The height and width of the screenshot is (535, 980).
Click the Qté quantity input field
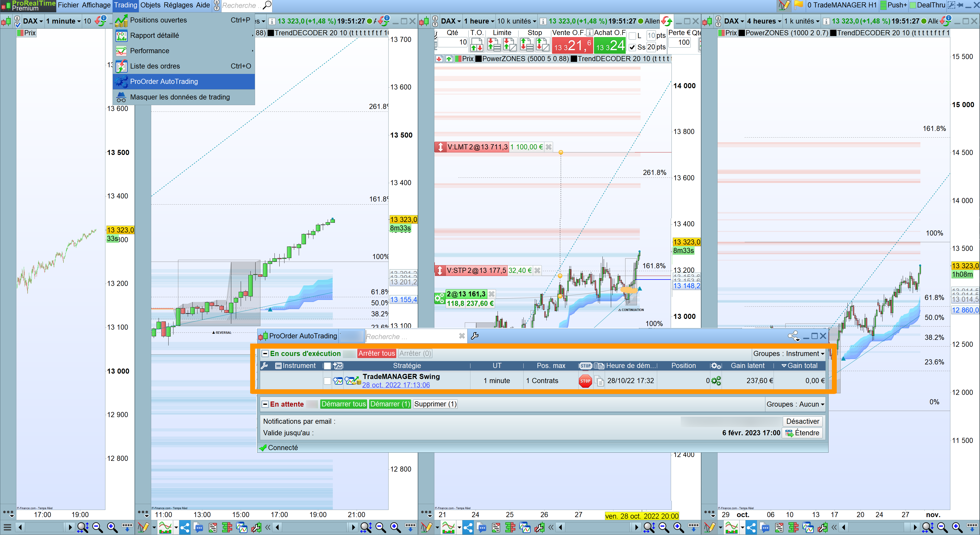(x=452, y=42)
